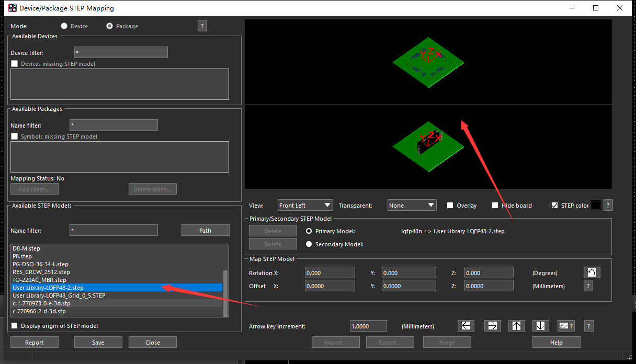Open the Mode help with the question mark icon

(202, 25)
